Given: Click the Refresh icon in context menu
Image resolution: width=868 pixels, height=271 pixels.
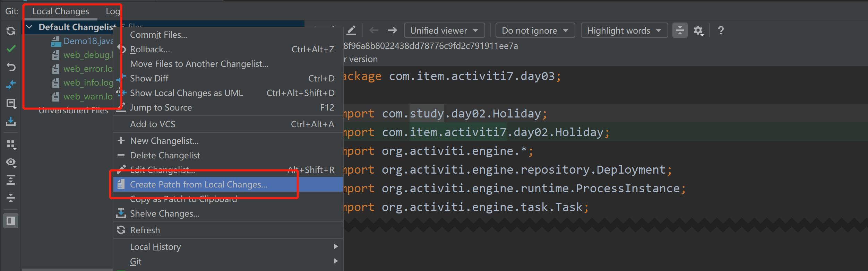Looking at the screenshot, I should pyautogui.click(x=121, y=230).
